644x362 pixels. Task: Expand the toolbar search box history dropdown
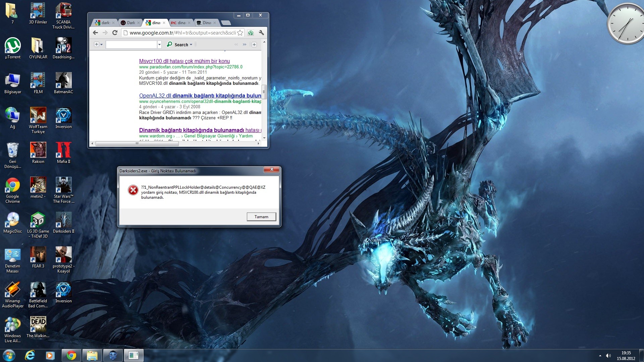click(x=159, y=44)
